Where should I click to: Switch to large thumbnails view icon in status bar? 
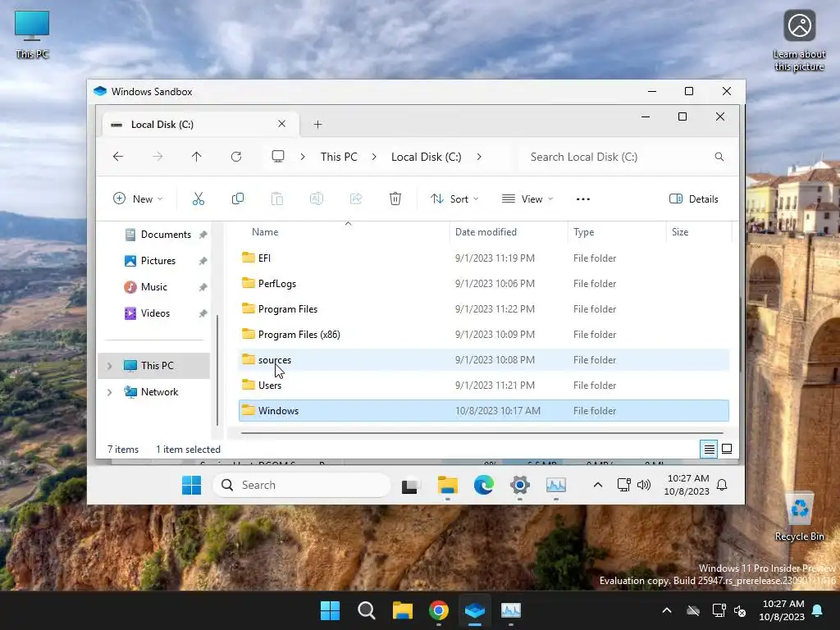click(727, 449)
